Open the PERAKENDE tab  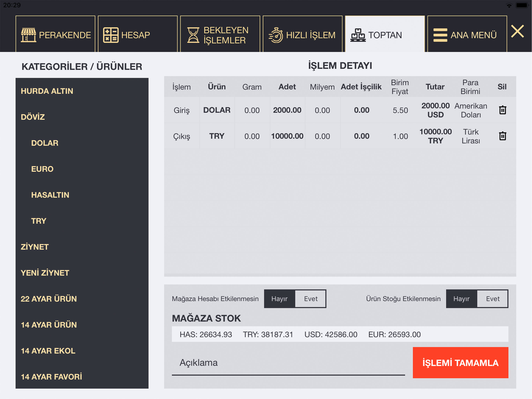tap(55, 34)
